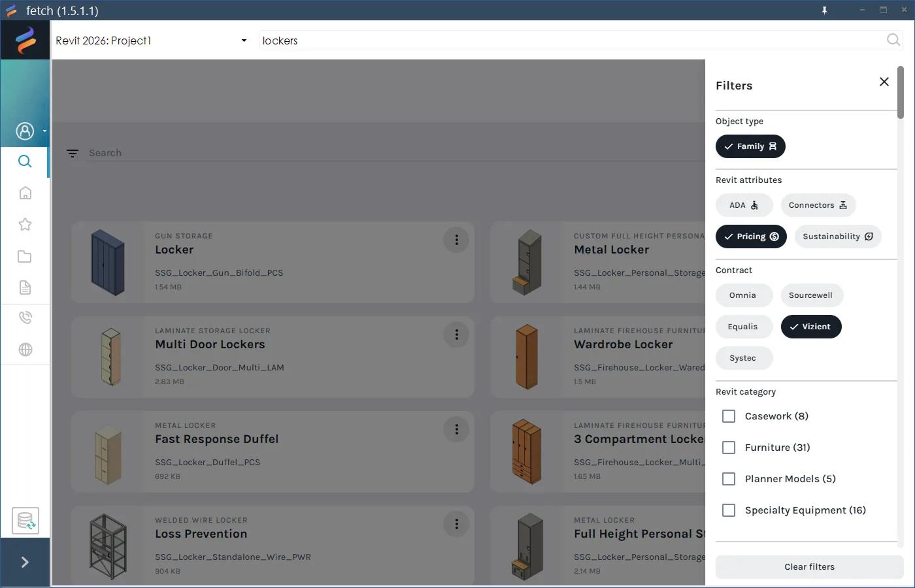Click the Clear filters button
The height and width of the screenshot is (588, 915).
[809, 567]
